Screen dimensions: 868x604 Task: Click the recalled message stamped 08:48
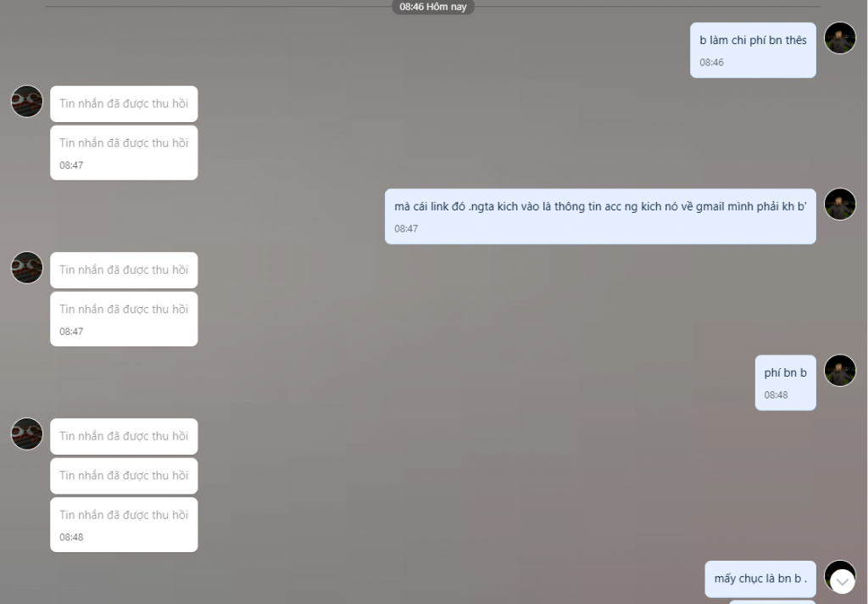[x=124, y=524]
